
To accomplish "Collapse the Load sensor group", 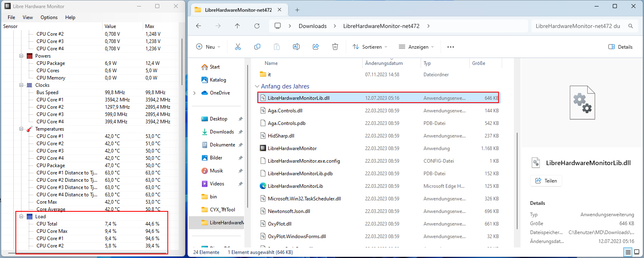I will point(21,217).
